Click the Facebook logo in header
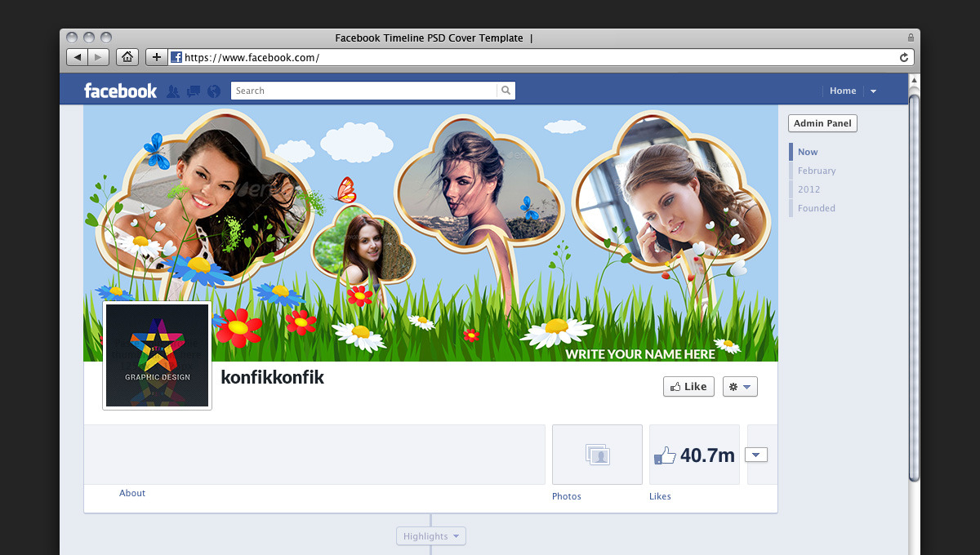 [x=120, y=91]
